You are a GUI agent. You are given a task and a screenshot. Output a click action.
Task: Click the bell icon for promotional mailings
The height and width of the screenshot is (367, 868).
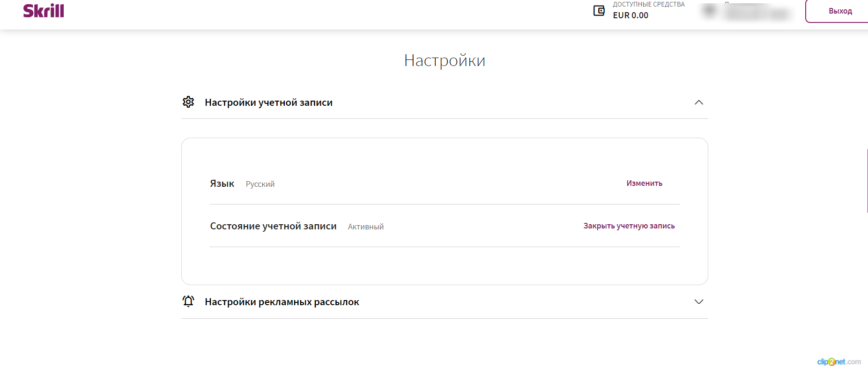coord(188,301)
